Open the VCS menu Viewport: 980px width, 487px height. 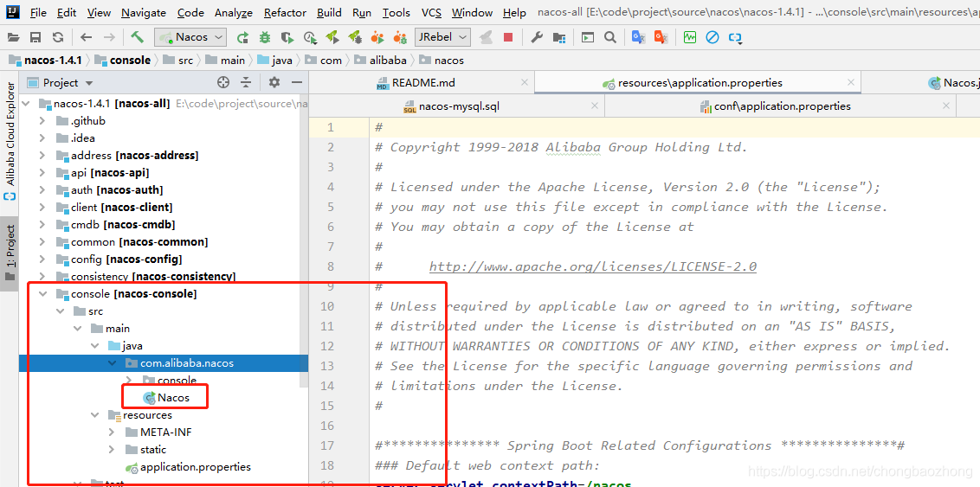coord(431,12)
